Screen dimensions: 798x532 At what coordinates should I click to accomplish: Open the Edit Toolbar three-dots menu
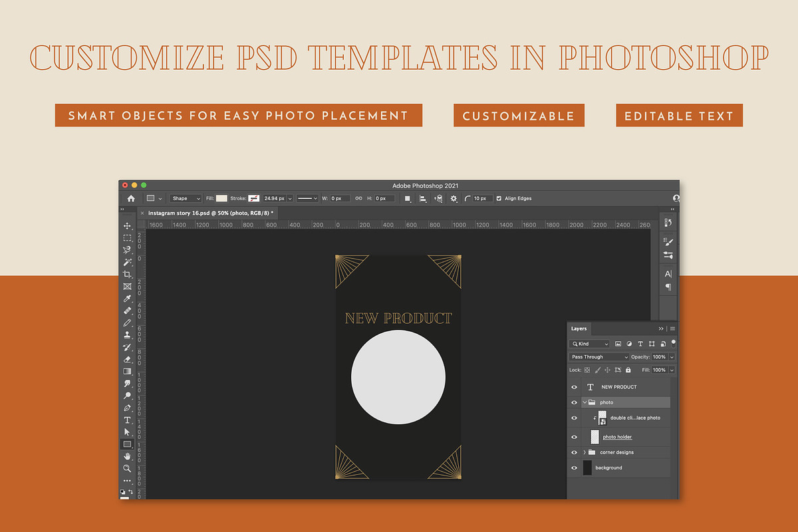[127, 481]
